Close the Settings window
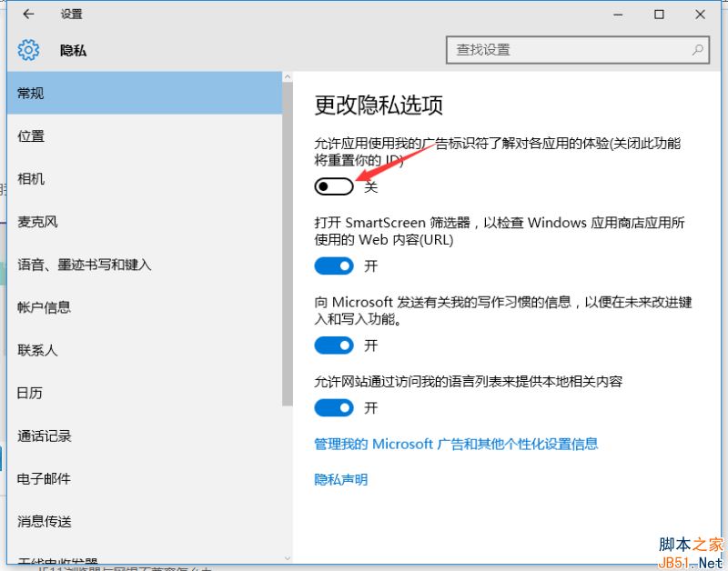728x571 pixels. (700, 15)
